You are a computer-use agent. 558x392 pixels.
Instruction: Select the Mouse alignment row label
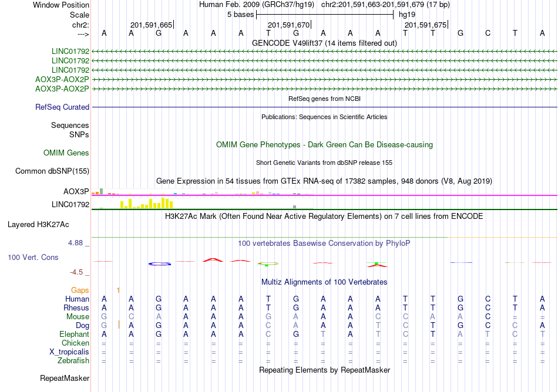pyautogui.click(x=78, y=317)
